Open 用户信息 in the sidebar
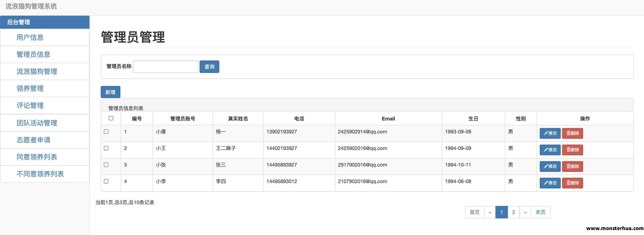Image resolution: width=644 pixels, height=235 pixels. point(45,38)
